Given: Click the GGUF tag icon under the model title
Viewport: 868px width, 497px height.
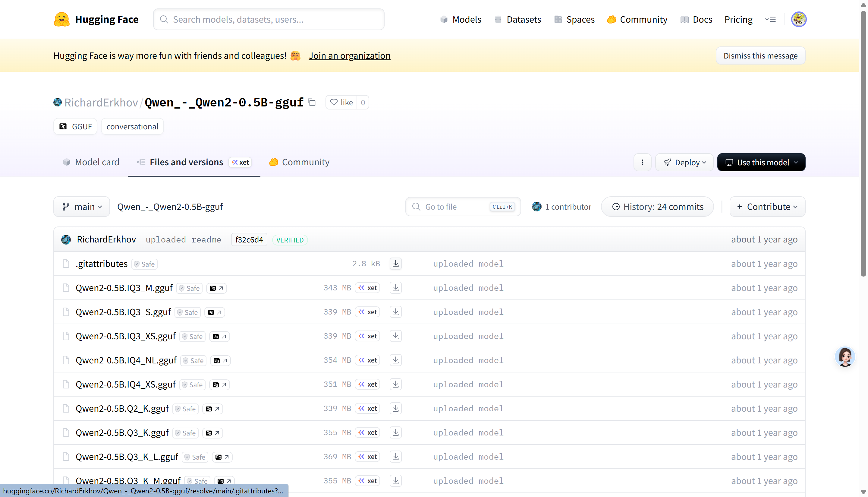Looking at the screenshot, I should point(62,126).
